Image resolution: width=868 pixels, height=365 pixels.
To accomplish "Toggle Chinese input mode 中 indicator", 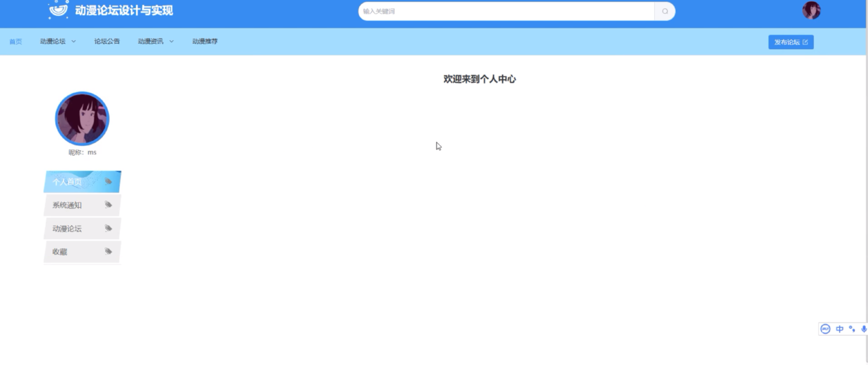I will click(839, 329).
